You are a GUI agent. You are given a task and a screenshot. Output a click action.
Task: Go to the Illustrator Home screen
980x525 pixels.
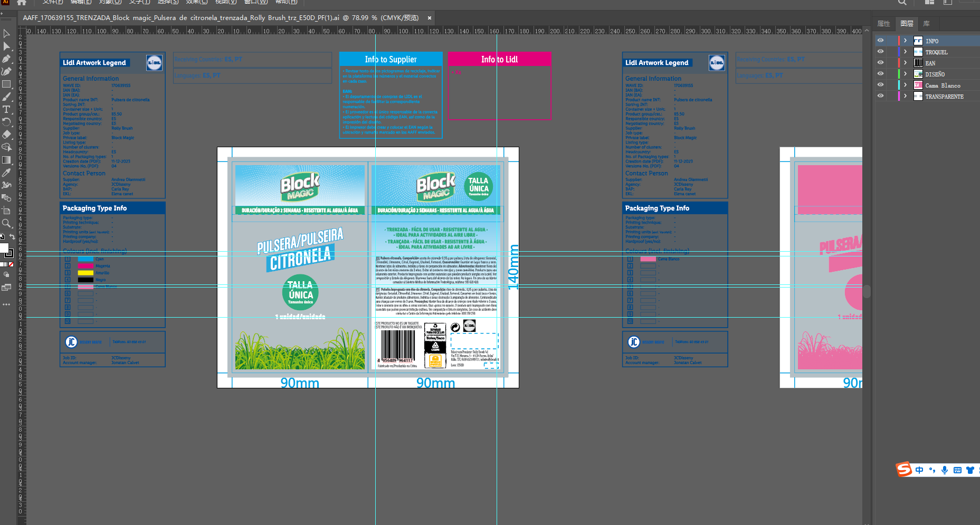[22, 3]
